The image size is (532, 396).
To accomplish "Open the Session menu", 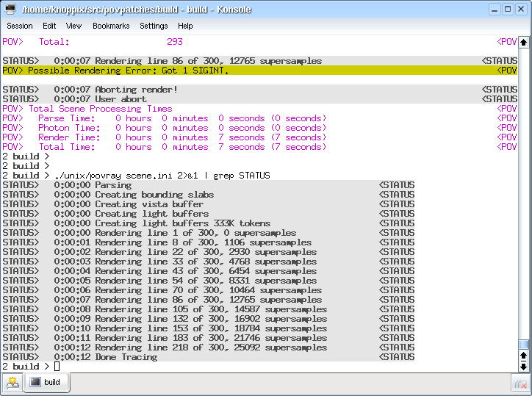I will 20,26.
